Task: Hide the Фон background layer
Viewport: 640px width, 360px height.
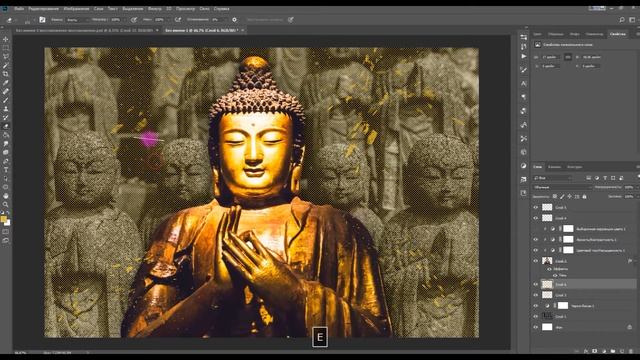Action: click(x=536, y=327)
